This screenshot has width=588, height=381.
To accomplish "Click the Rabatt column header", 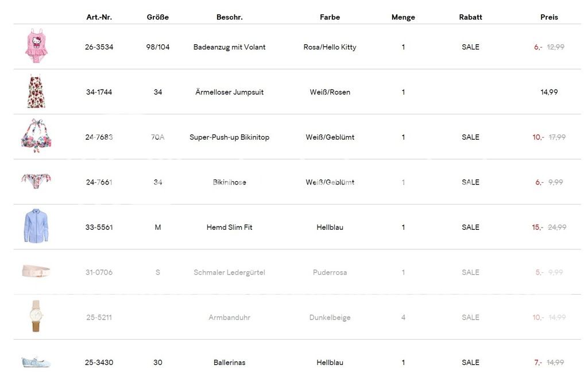I will [x=470, y=17].
